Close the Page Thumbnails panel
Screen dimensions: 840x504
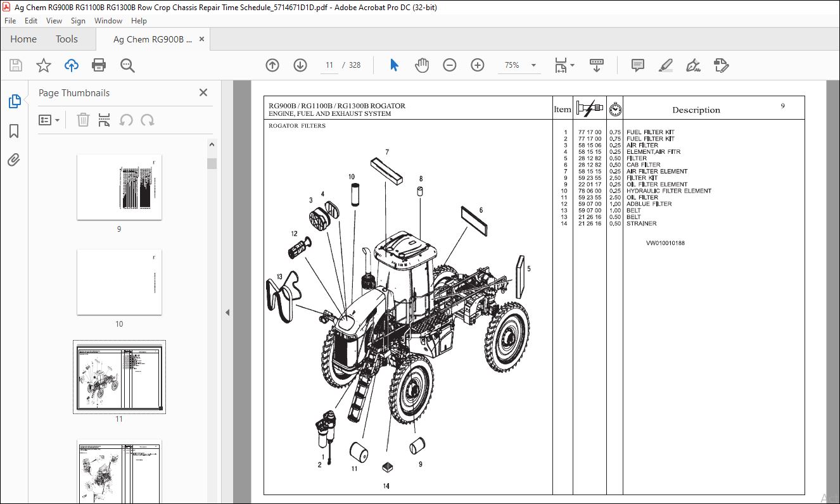coord(203,92)
